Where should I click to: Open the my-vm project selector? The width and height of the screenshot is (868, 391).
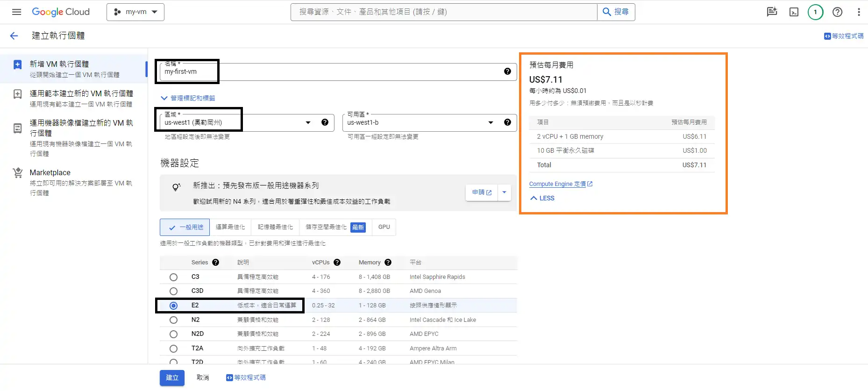(x=135, y=12)
